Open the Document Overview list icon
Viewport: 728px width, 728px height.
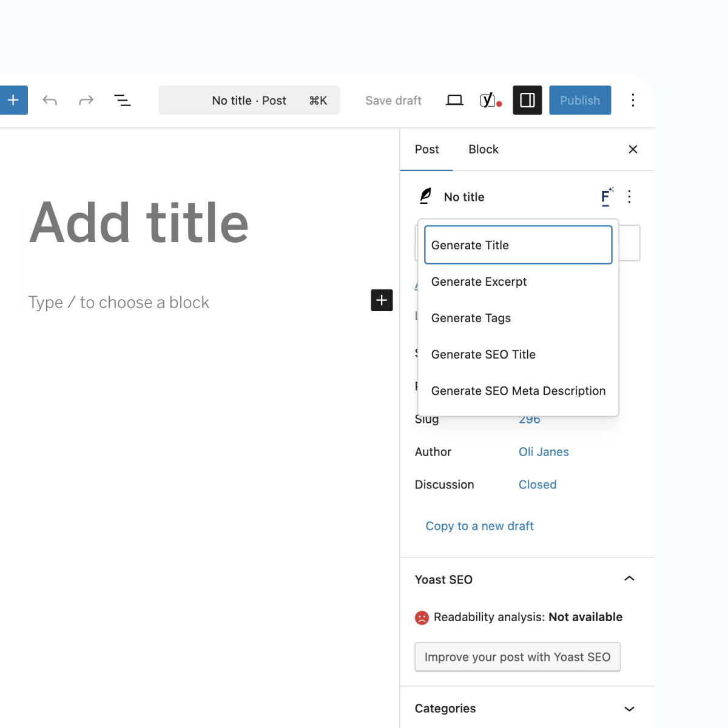(123, 100)
